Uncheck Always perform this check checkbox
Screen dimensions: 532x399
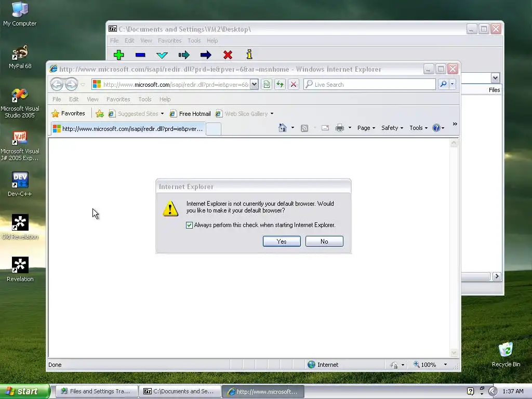(x=189, y=225)
